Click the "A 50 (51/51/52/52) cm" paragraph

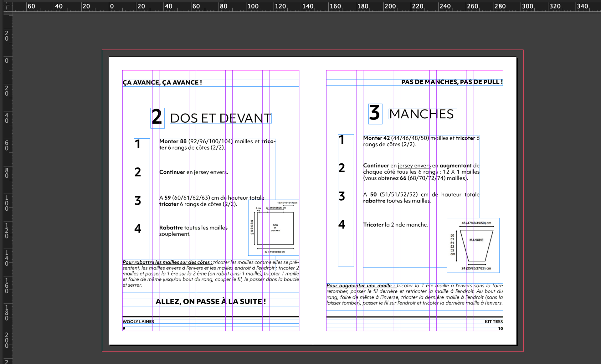click(421, 198)
